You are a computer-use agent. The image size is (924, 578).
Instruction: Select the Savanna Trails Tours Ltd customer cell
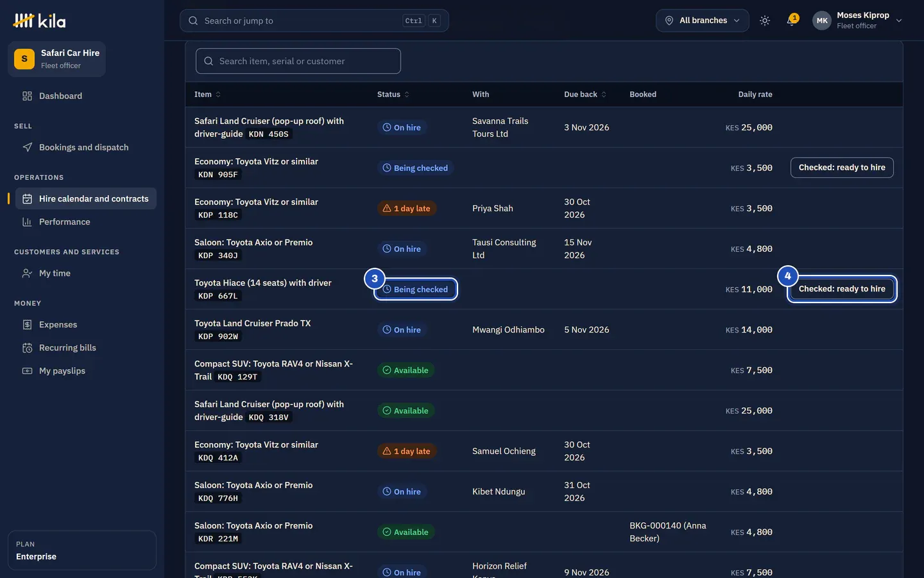tap(501, 127)
